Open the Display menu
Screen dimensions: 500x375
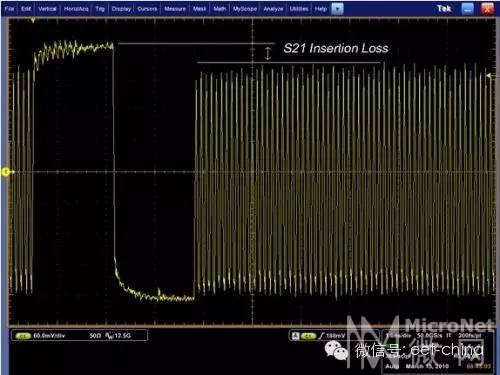121,9
